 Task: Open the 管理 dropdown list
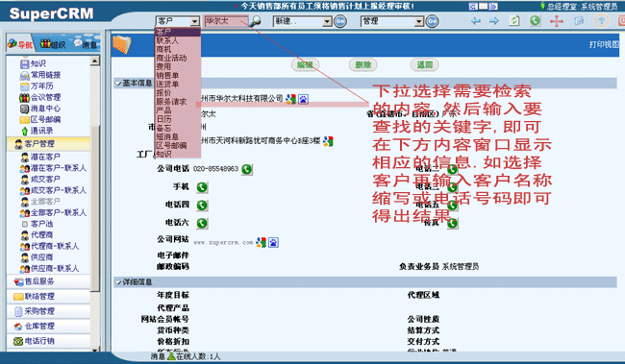point(418,21)
